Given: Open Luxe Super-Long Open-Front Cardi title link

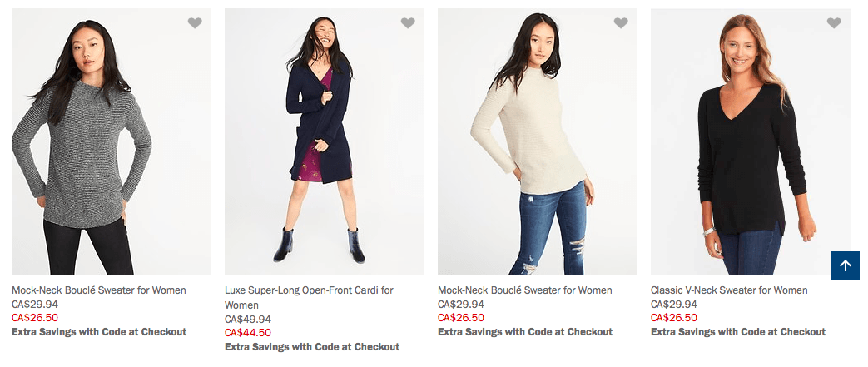Looking at the screenshot, I should [x=309, y=290].
